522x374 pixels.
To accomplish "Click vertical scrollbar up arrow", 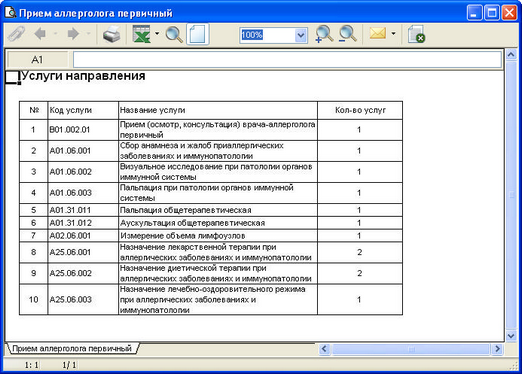I will click(511, 55).
